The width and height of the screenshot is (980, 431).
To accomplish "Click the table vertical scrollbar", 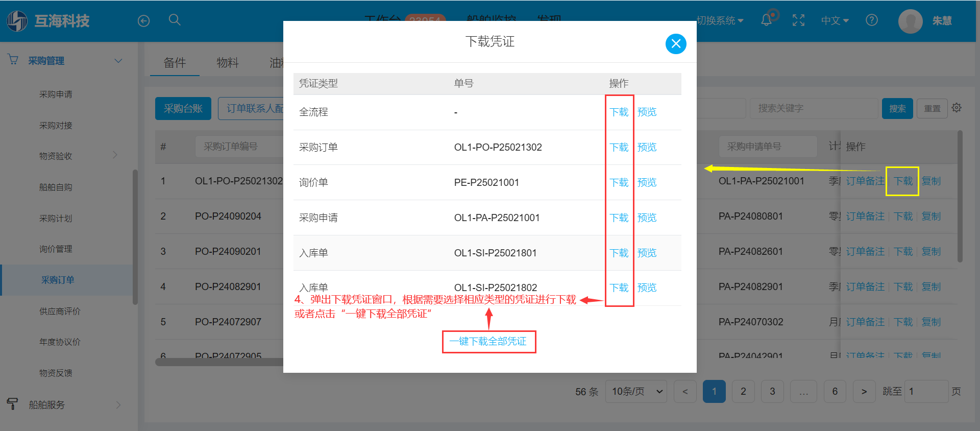I will pos(960,197).
